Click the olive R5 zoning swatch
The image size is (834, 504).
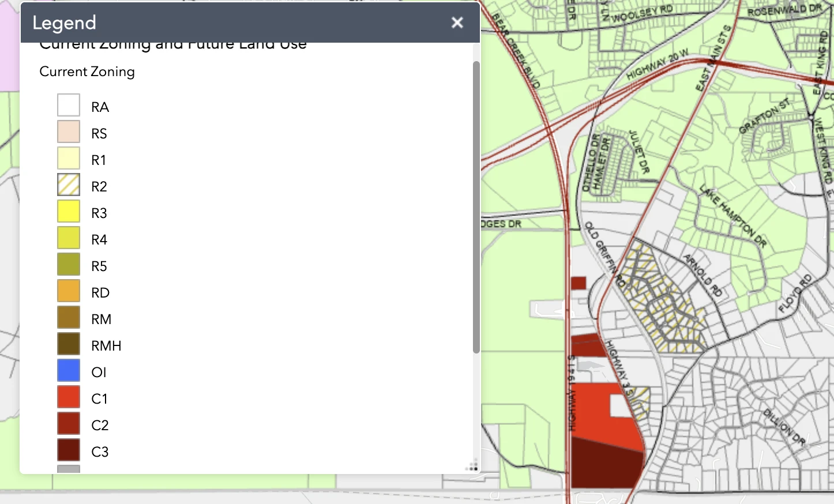pyautogui.click(x=69, y=265)
